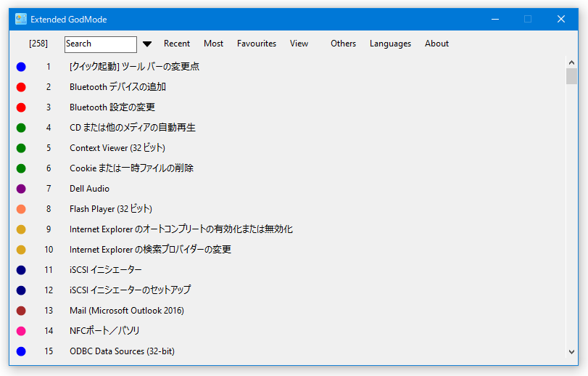Screen dimensions: 588x376
Task: Click the vertical scrollbar thumb
Action: (x=571, y=76)
